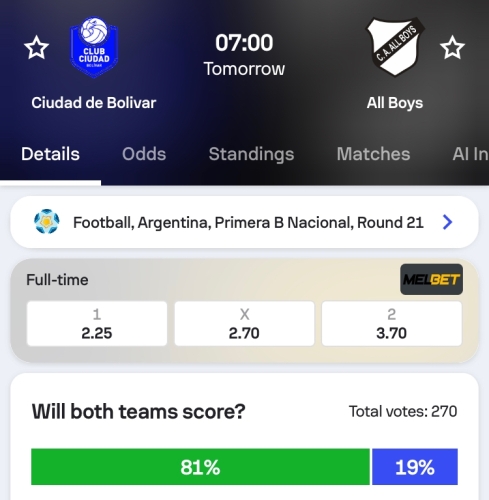Viewport: 489px width, 500px height.
Task: Click the blue 19% vote bar
Action: [415, 467]
